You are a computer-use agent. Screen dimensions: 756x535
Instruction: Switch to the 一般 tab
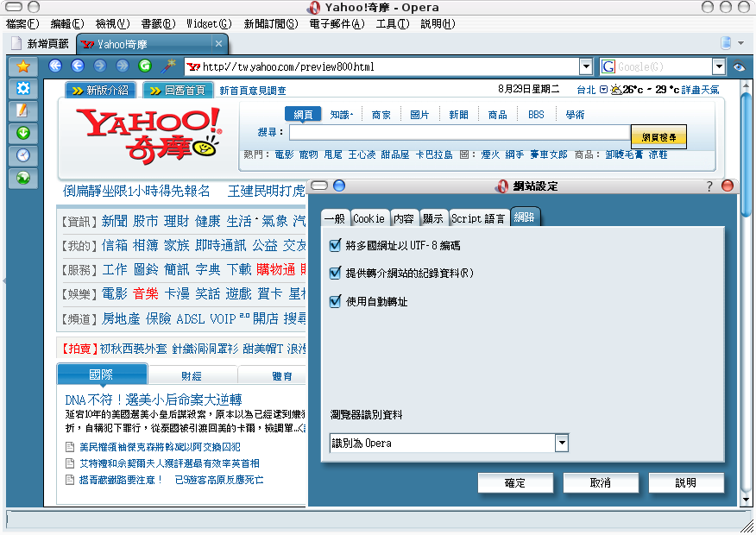(335, 218)
